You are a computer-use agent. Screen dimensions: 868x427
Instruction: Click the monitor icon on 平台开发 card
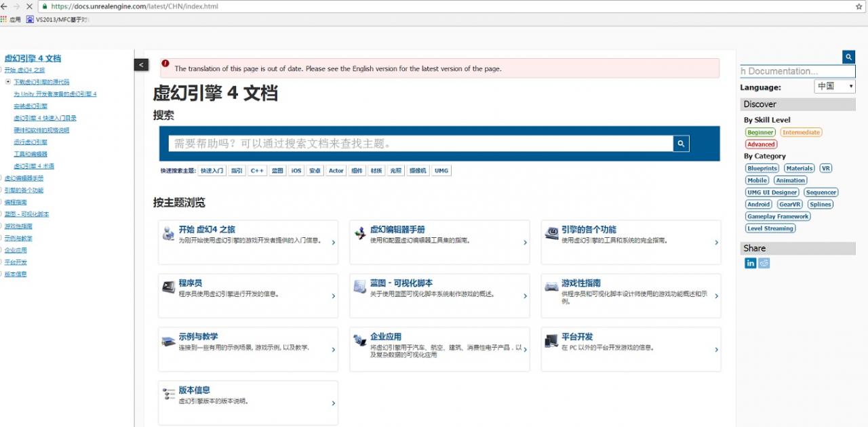(x=552, y=340)
